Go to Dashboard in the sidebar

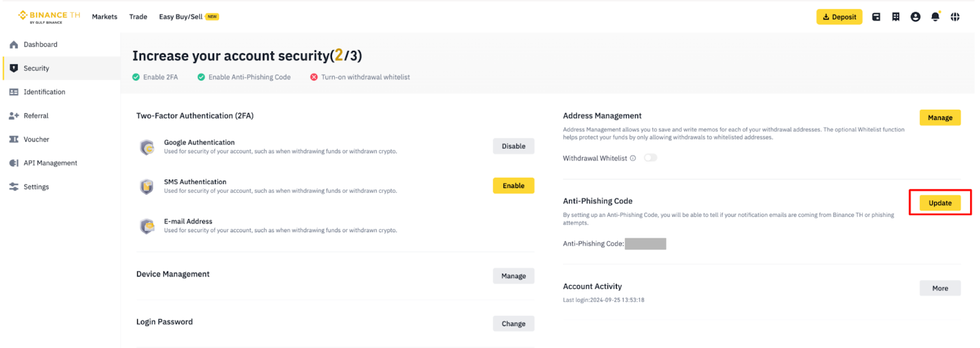[x=40, y=45]
